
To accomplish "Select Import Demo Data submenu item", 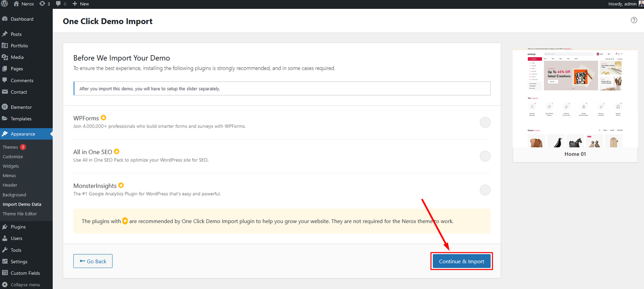I will click(x=22, y=204).
